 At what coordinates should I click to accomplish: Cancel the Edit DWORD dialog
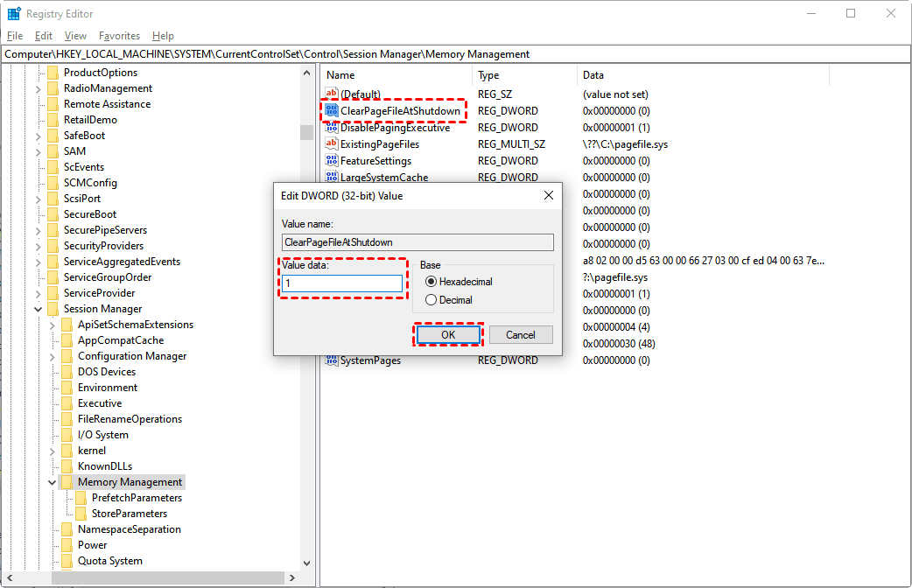[521, 335]
